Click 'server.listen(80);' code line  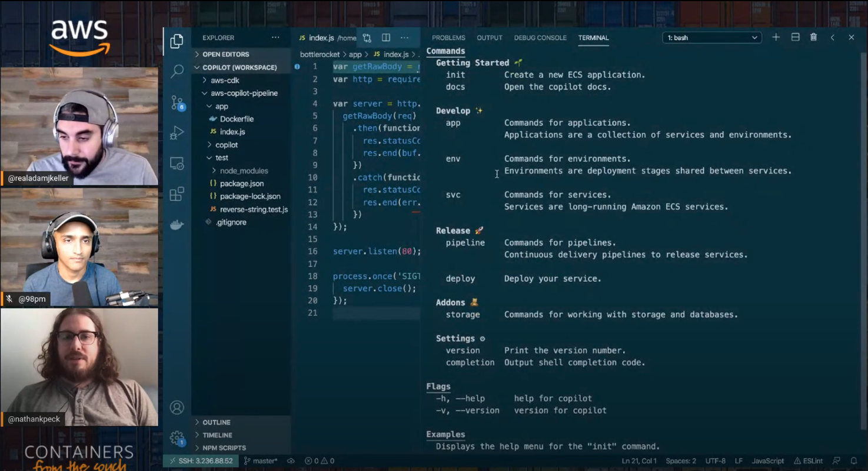(x=377, y=251)
